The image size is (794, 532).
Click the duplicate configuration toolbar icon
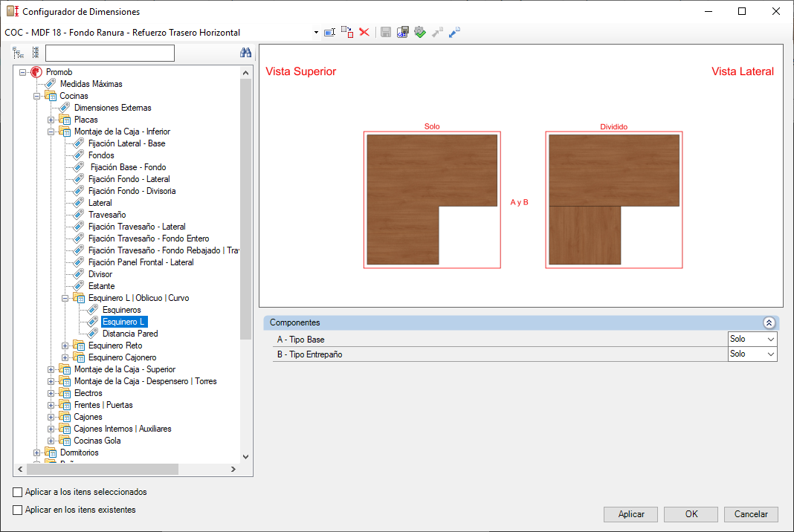pos(347,33)
